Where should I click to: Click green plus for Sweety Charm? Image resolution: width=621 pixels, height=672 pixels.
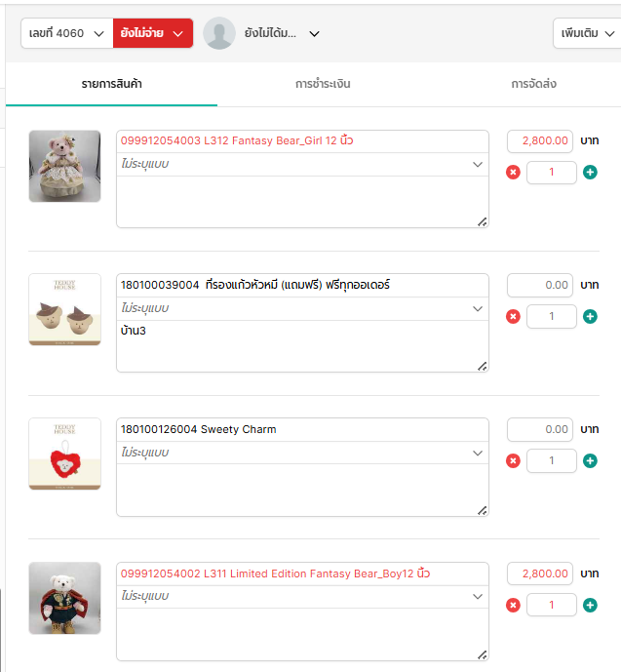pos(590,460)
